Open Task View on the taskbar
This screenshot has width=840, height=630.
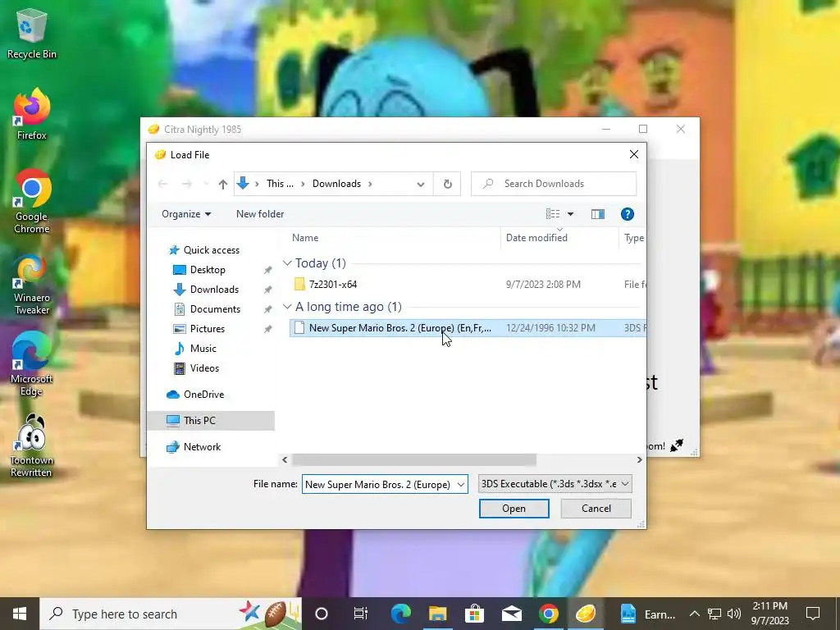[361, 614]
